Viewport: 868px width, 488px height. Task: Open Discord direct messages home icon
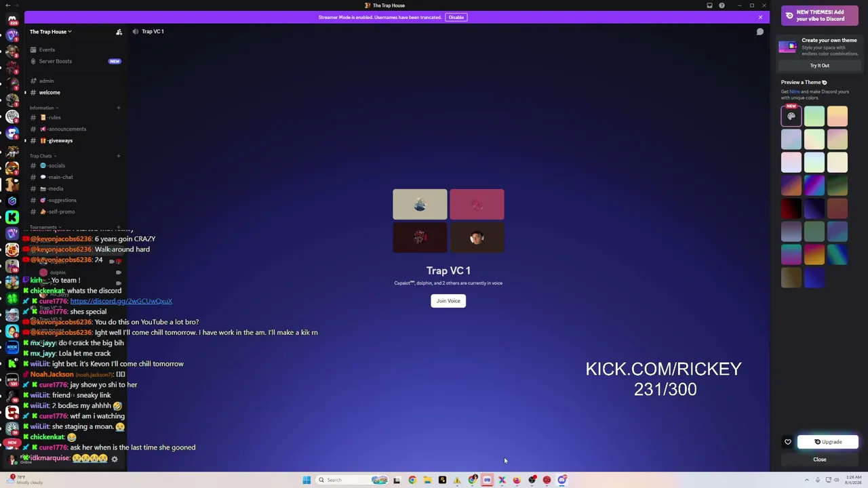pyautogui.click(x=12, y=18)
